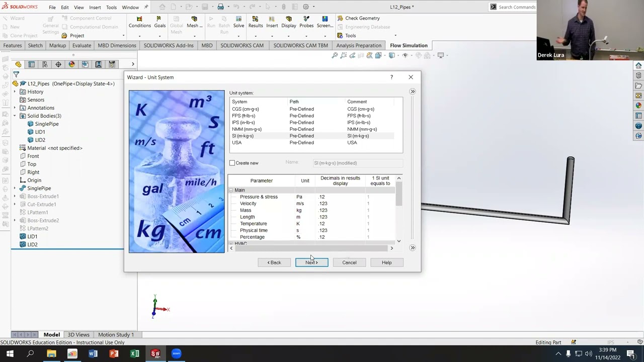Click the Cancel button
The image size is (644, 362).
coord(349,262)
